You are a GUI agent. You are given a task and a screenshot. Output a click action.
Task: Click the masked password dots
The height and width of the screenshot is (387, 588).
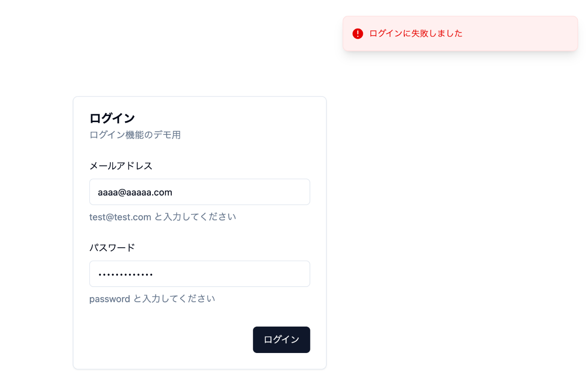[126, 275]
